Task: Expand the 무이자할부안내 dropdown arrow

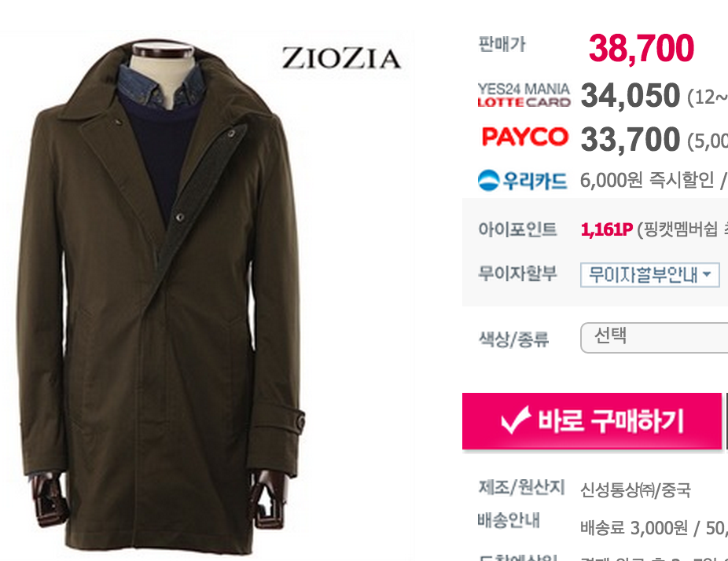Action: (707, 274)
